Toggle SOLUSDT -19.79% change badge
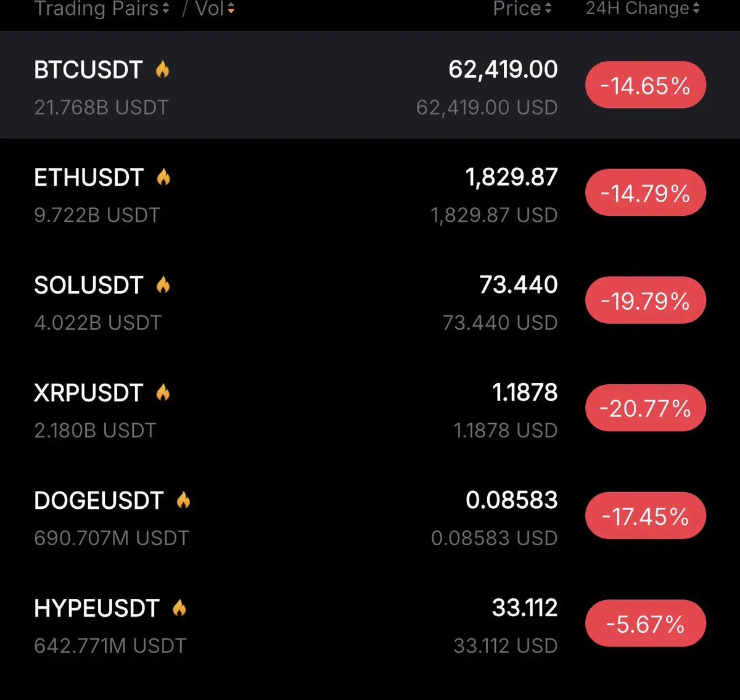Image resolution: width=740 pixels, height=700 pixels. (645, 300)
